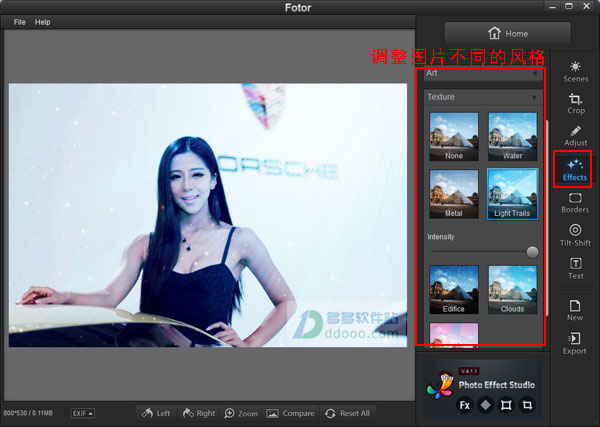600x427 pixels.
Task: Select the Light Trails texture
Action: coord(513,194)
